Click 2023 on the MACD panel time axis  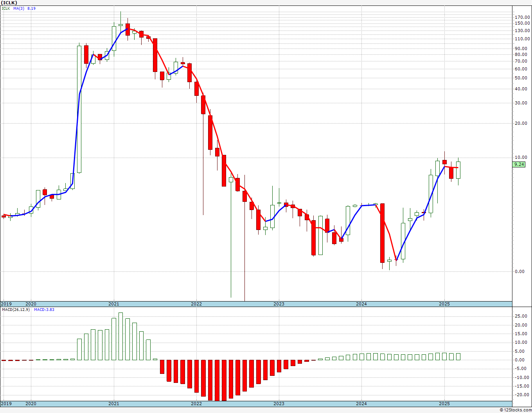point(279,404)
